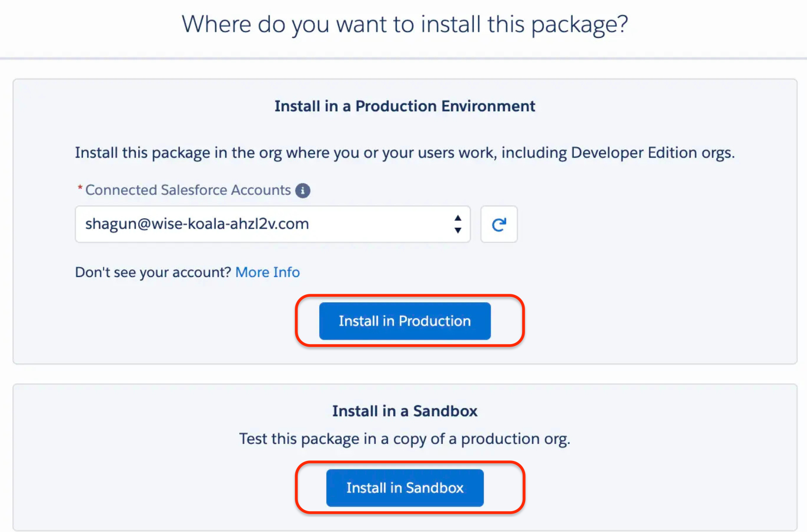Image resolution: width=807 pixels, height=532 pixels.
Task: Click the down arrow in account selector
Action: point(457,230)
